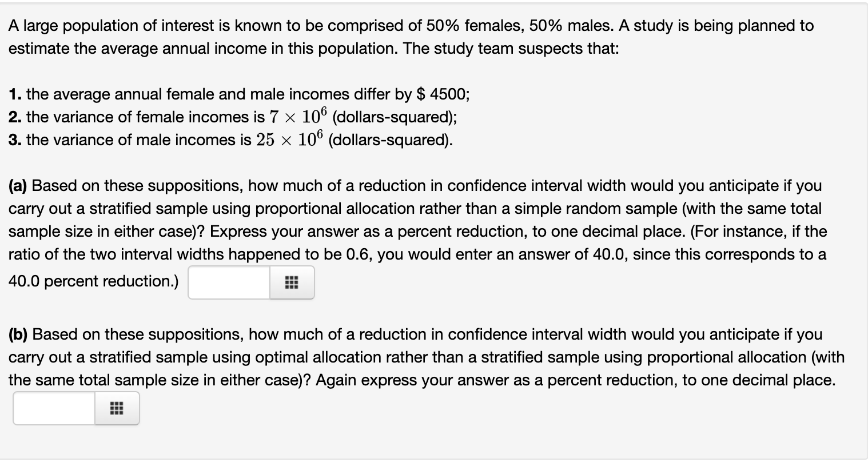Place the cursor in the part (b) response box
Screen dimensions: 868x462
click(54, 408)
